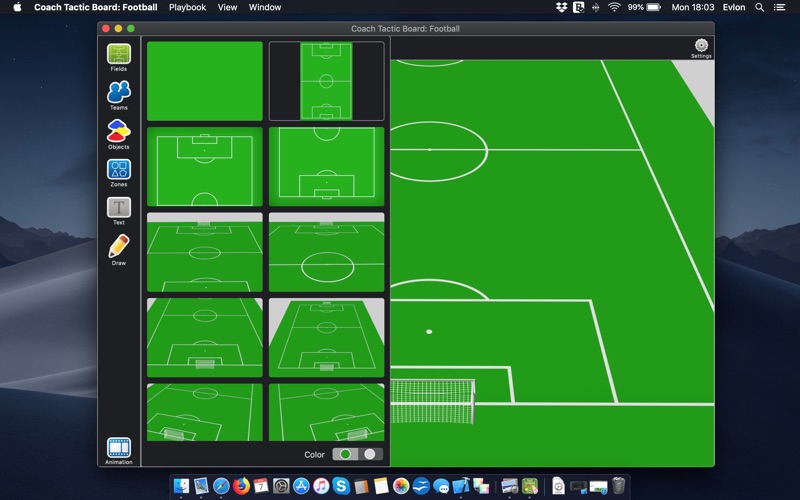Click the battery status indicator
Viewport: 800px width, 500px height.
point(644,7)
